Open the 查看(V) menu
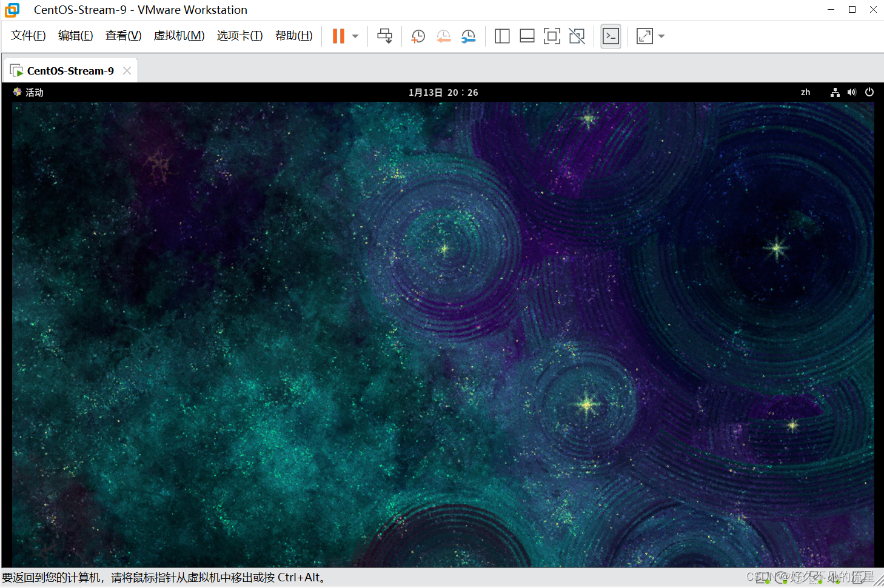The image size is (884, 588). [123, 36]
